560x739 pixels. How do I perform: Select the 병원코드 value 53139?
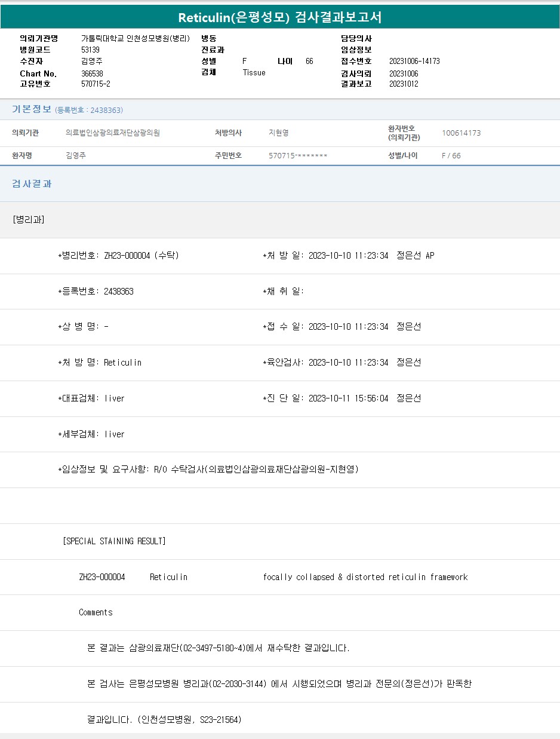click(x=90, y=50)
